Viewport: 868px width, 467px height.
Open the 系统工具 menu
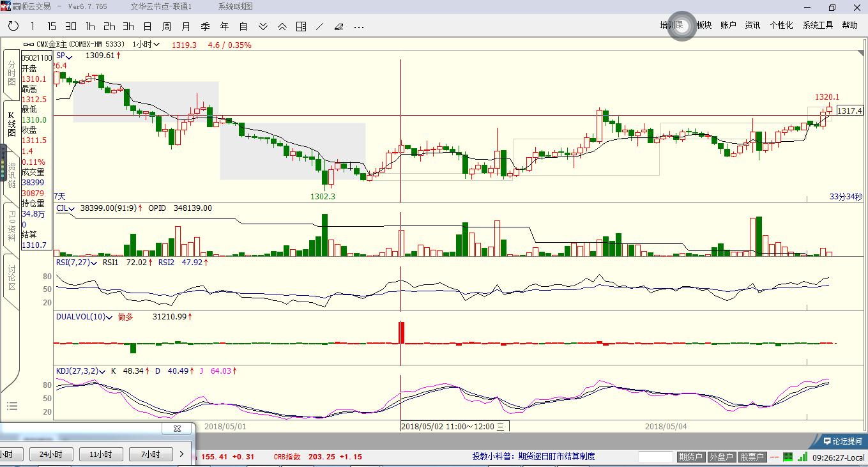click(818, 25)
